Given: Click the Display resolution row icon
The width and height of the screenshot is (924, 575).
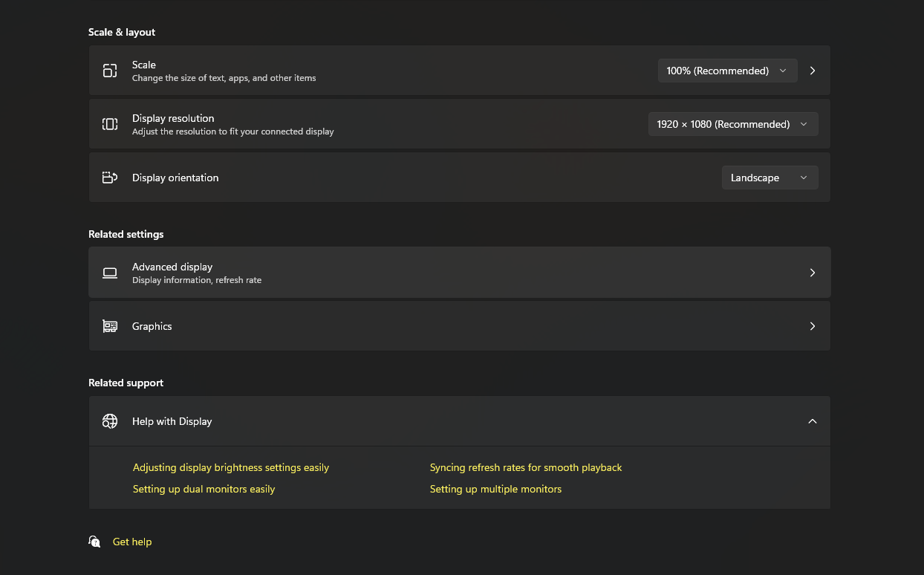Looking at the screenshot, I should click(110, 124).
